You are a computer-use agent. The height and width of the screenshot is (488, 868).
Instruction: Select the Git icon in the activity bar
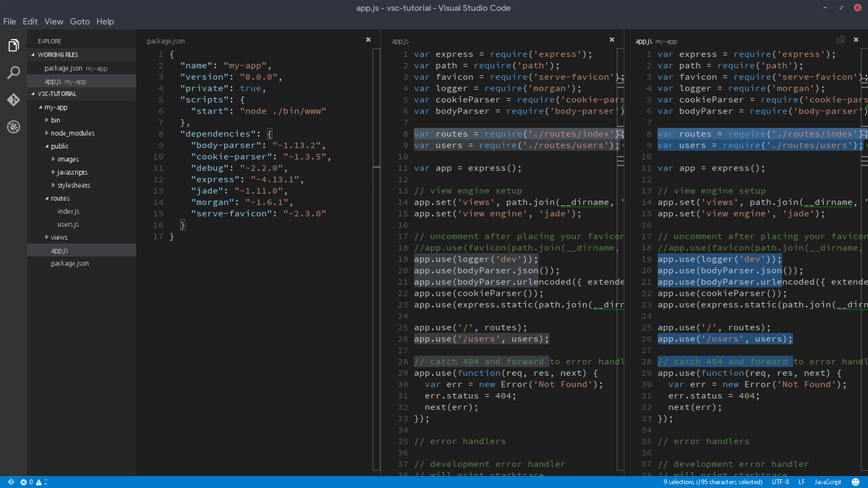tap(12, 100)
